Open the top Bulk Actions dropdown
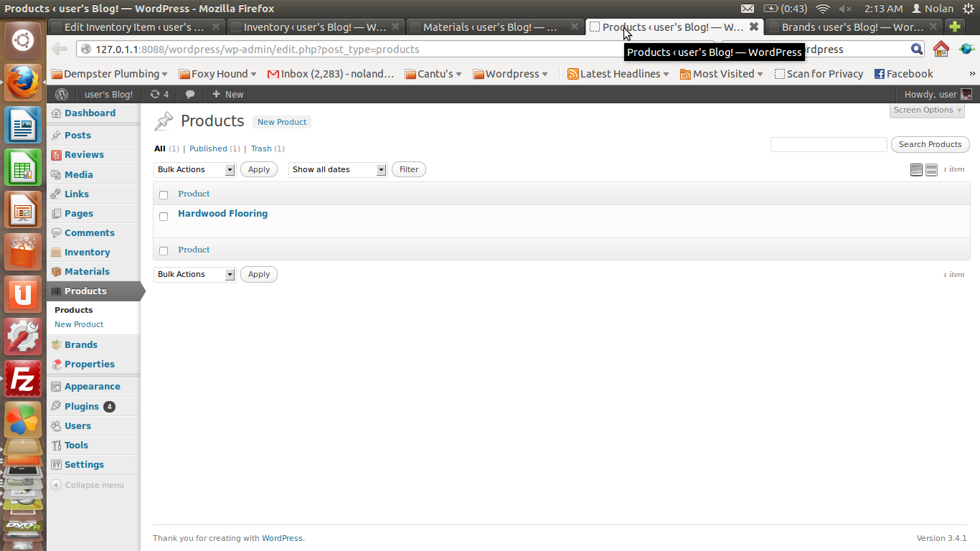This screenshot has height=551, width=980. (194, 169)
